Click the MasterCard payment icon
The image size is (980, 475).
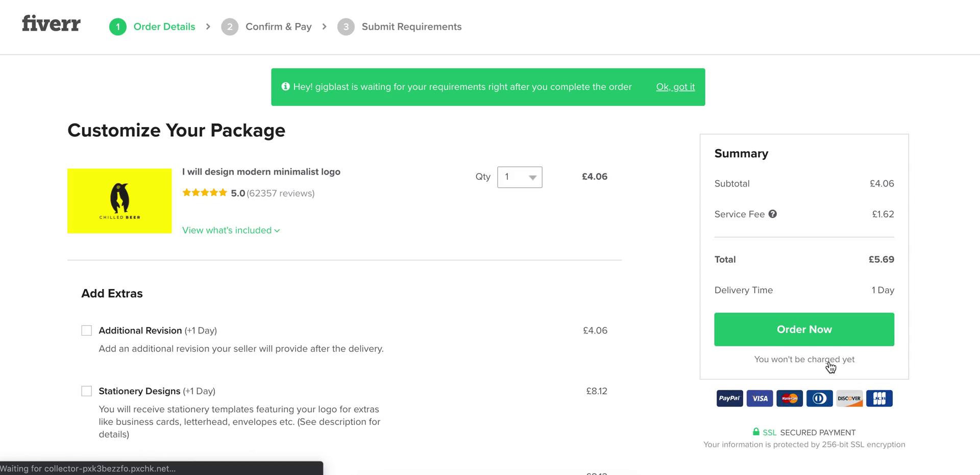click(x=790, y=398)
